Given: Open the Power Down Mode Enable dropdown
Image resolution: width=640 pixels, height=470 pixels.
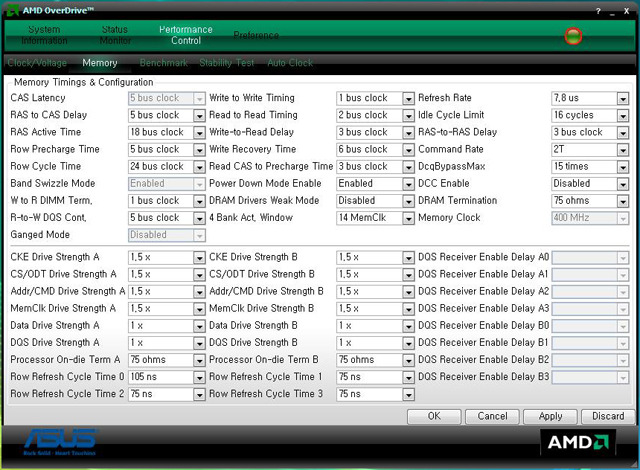Looking at the screenshot, I should point(408,184).
